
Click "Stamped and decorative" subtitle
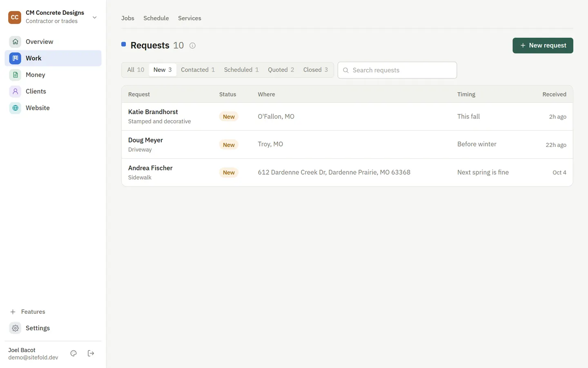[x=159, y=121]
